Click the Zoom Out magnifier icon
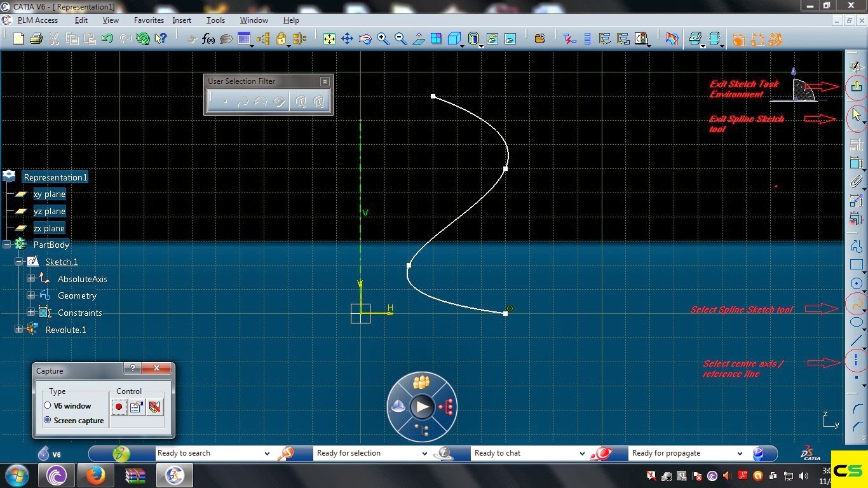 coord(400,39)
